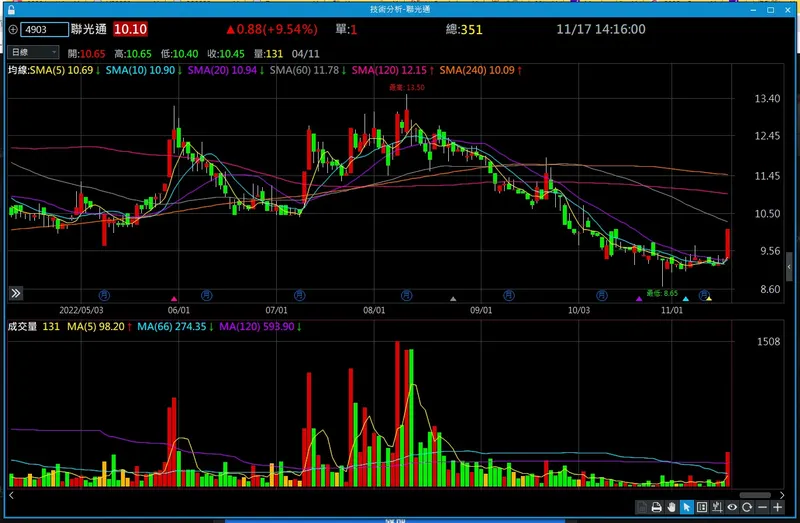Expand the double-chevron panel at chart left
This screenshot has width=800, height=523.
click(x=16, y=293)
